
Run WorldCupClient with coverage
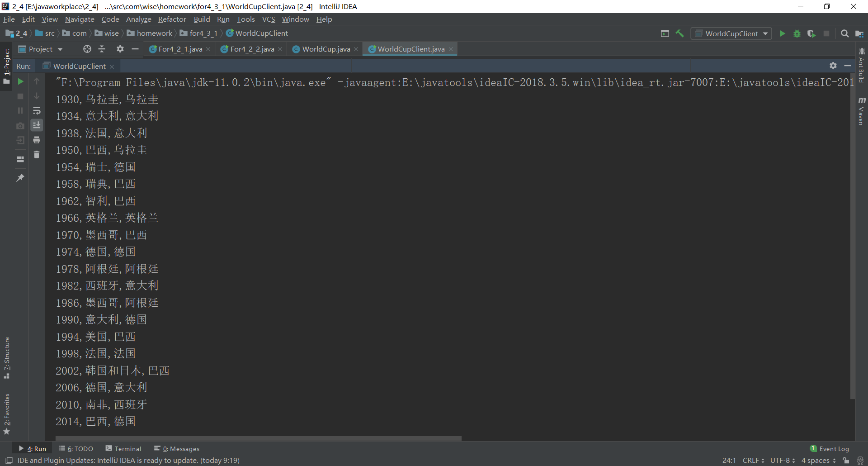[x=812, y=33]
